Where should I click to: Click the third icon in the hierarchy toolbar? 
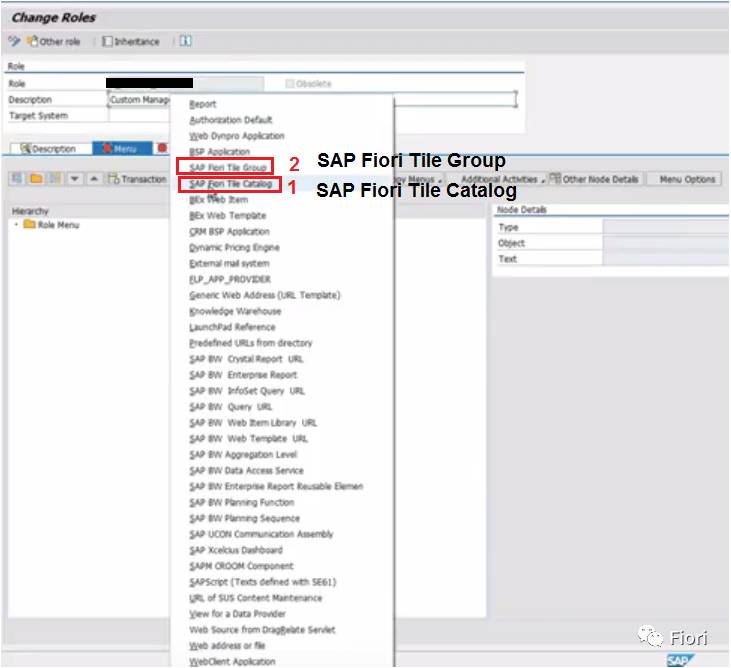[x=55, y=179]
